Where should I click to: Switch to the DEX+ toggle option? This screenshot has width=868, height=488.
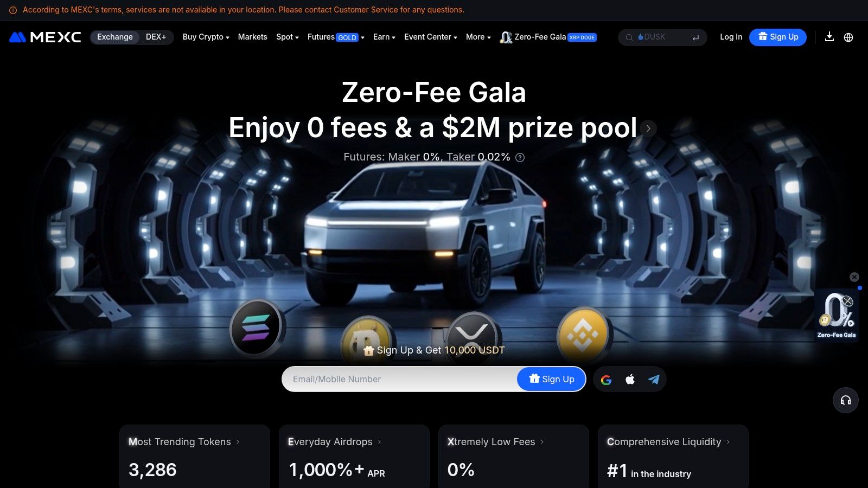(156, 37)
